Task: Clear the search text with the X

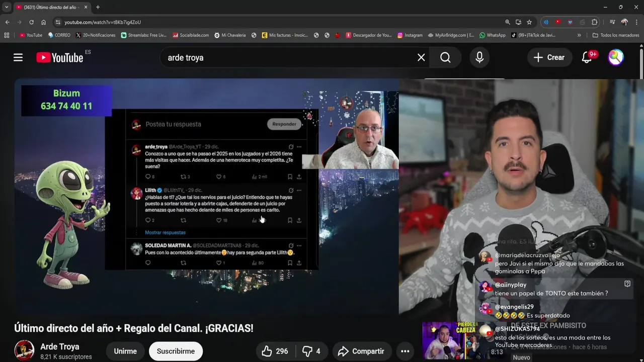Action: point(421,57)
